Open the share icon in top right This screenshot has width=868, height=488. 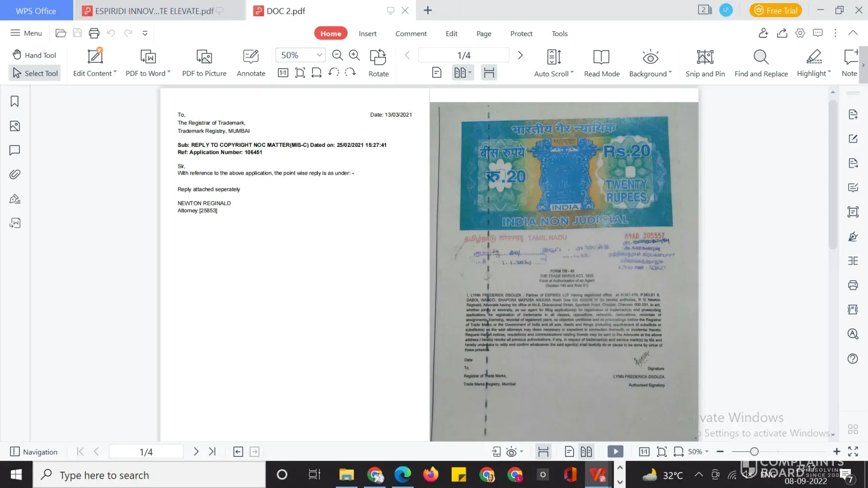pos(782,33)
